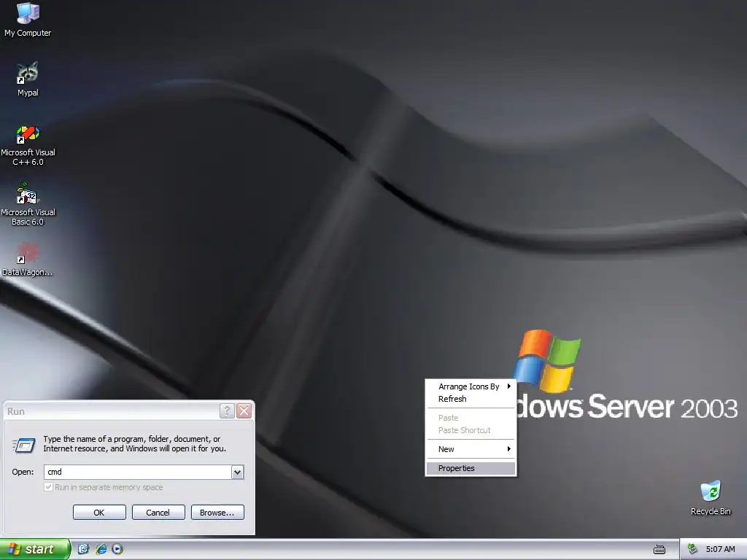
Task: Select the My Computer desktop icon
Action: pos(28,20)
